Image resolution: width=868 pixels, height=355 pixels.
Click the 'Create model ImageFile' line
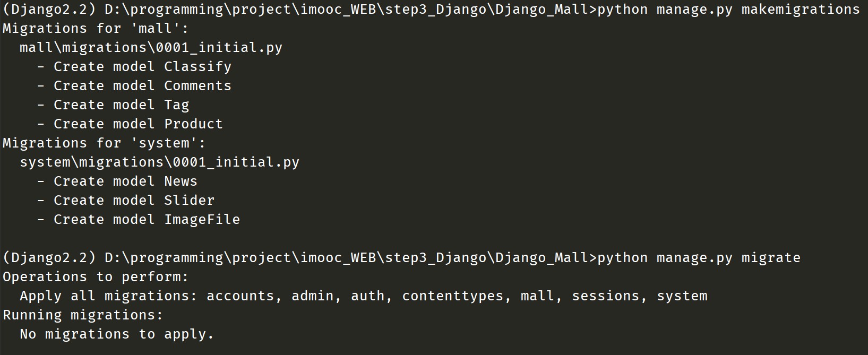pos(147,220)
